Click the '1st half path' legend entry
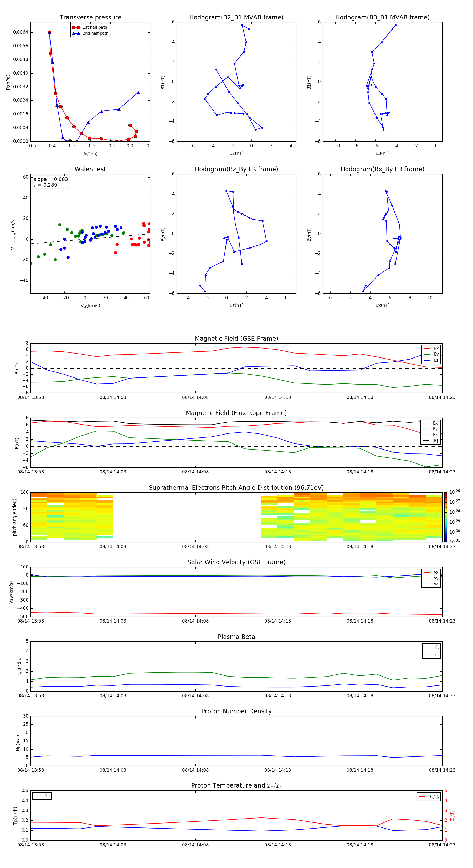 pyautogui.click(x=90, y=27)
